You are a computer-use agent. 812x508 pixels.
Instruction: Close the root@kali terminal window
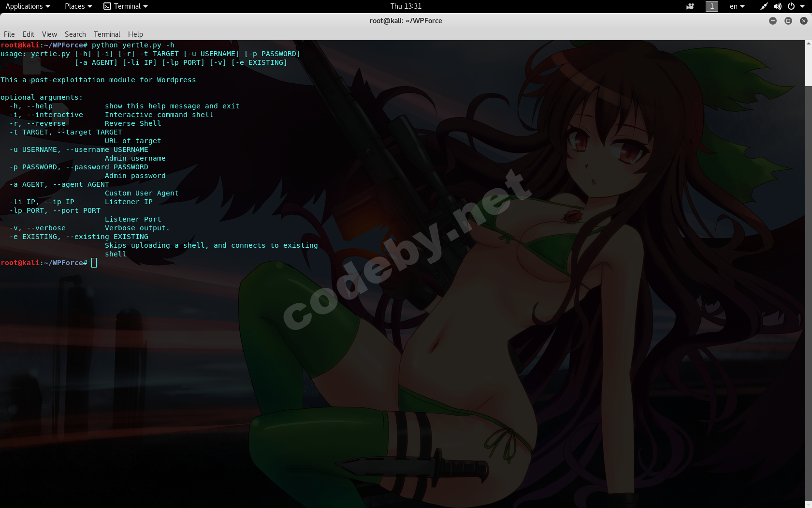tap(804, 21)
